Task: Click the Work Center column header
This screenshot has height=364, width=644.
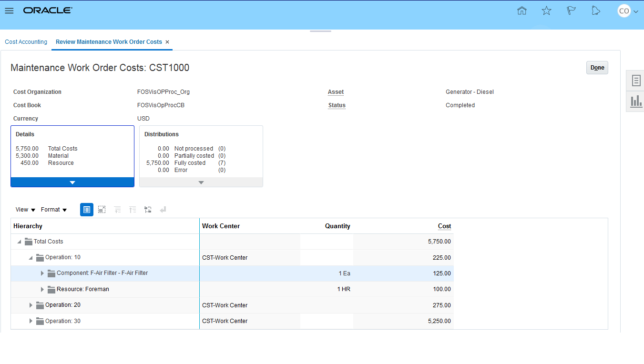Action: pos(221,226)
